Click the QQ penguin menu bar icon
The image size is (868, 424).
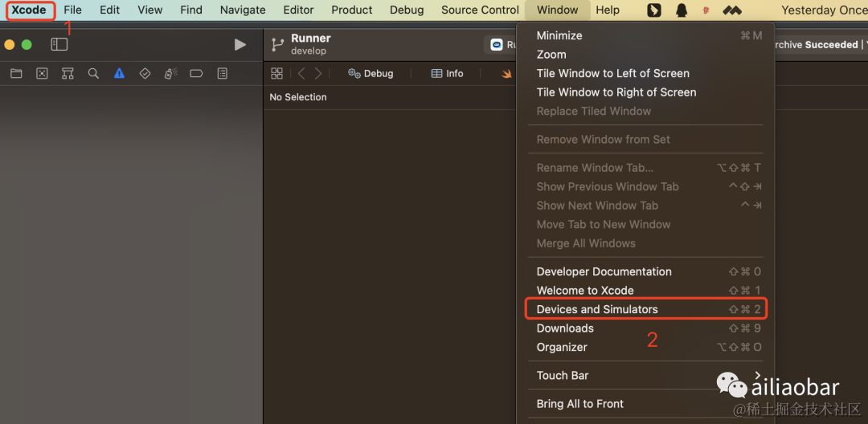(682, 10)
